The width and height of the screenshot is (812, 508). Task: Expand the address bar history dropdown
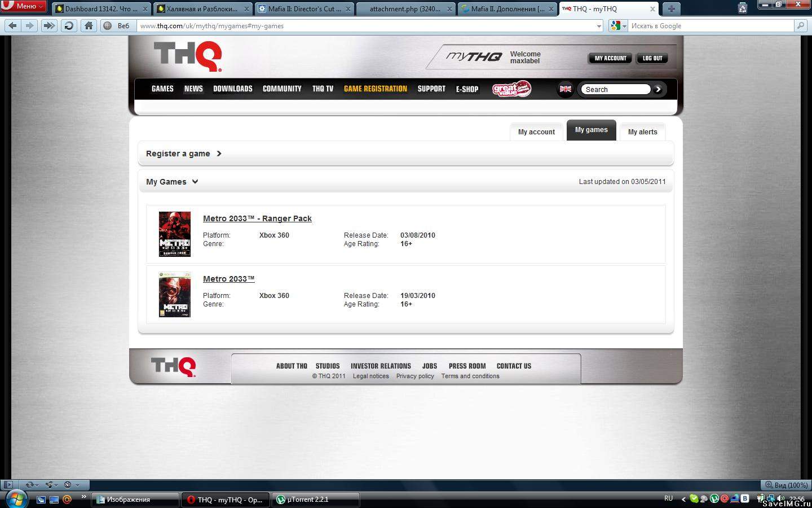(599, 26)
